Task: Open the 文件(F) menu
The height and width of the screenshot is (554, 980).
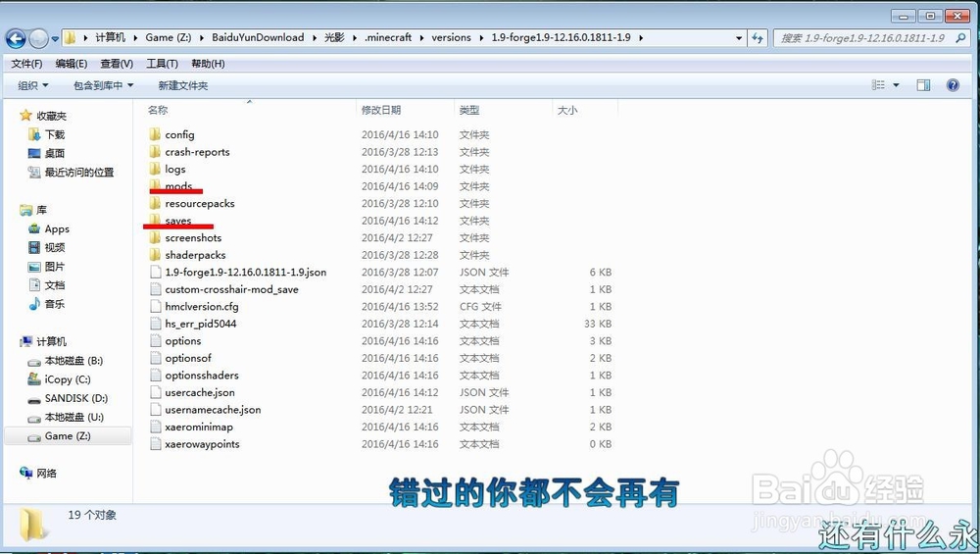Action: tap(26, 64)
